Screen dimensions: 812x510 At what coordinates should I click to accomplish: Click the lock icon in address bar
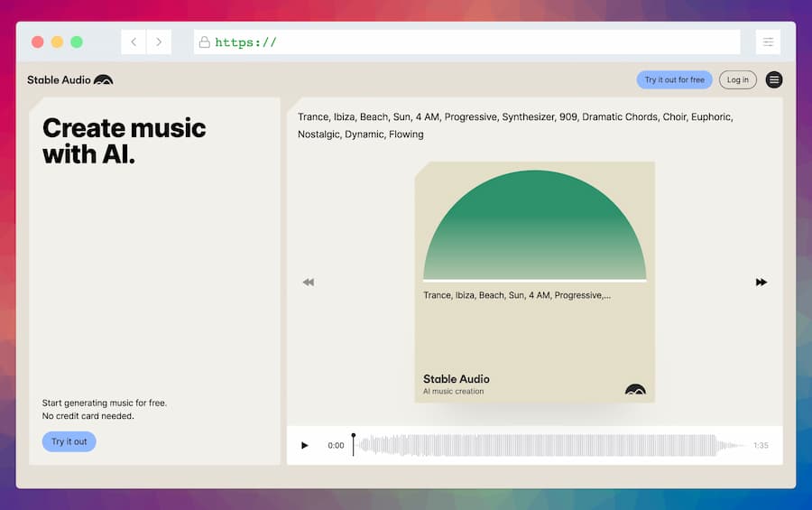tap(205, 42)
